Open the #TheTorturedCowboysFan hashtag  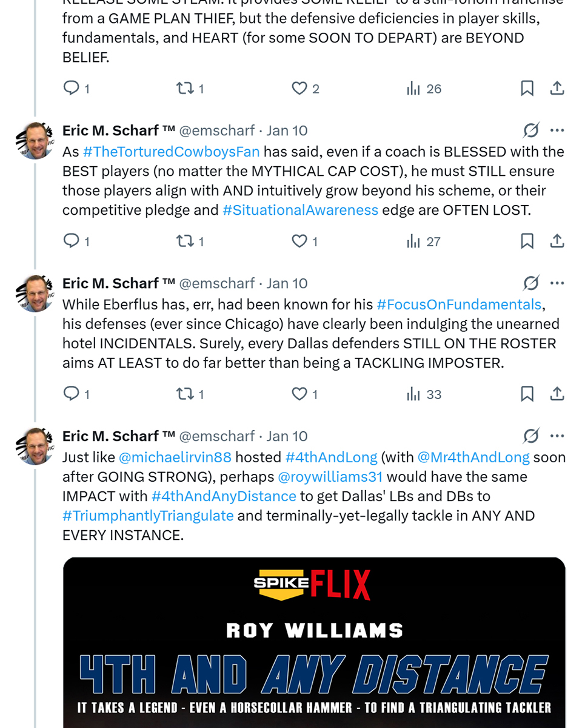point(171,152)
